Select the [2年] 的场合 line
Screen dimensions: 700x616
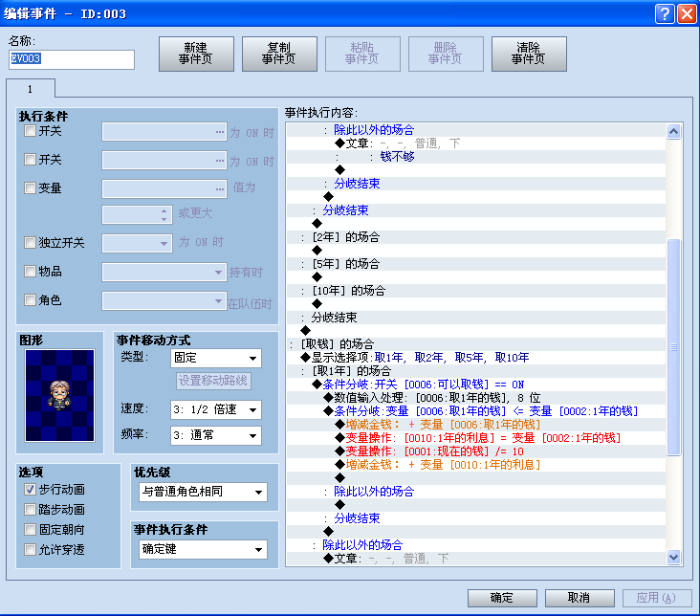(476, 237)
